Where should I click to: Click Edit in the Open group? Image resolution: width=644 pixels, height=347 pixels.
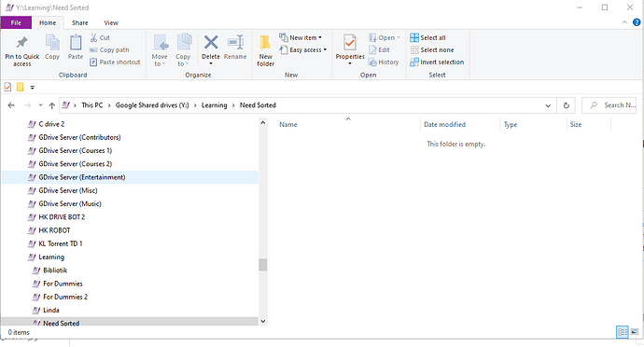(379, 50)
